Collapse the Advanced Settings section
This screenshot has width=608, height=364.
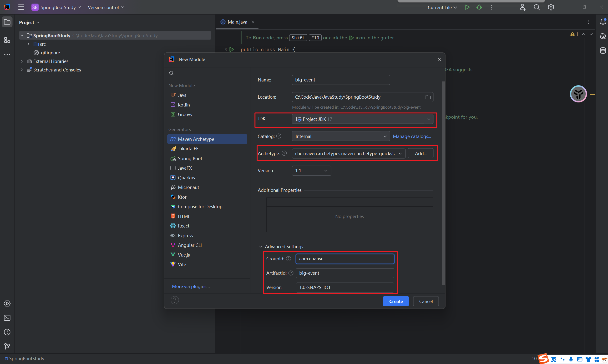pos(260,247)
